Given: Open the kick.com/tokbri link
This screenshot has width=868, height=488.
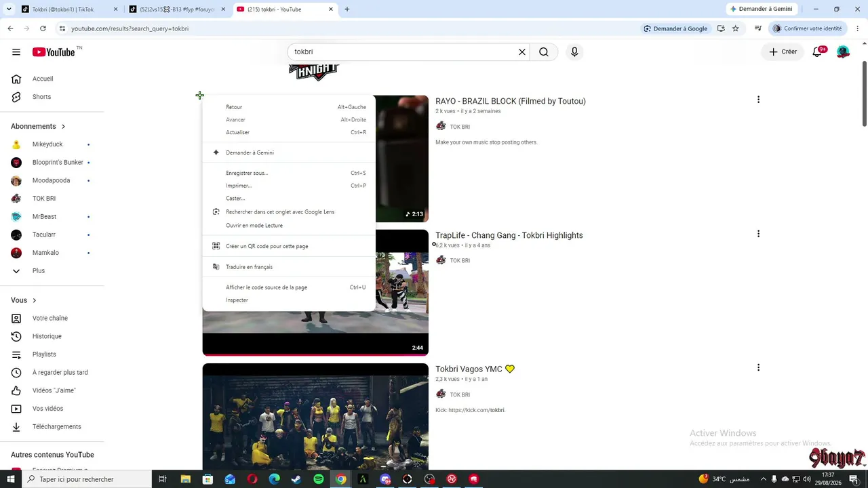Looking at the screenshot, I should coord(477,410).
